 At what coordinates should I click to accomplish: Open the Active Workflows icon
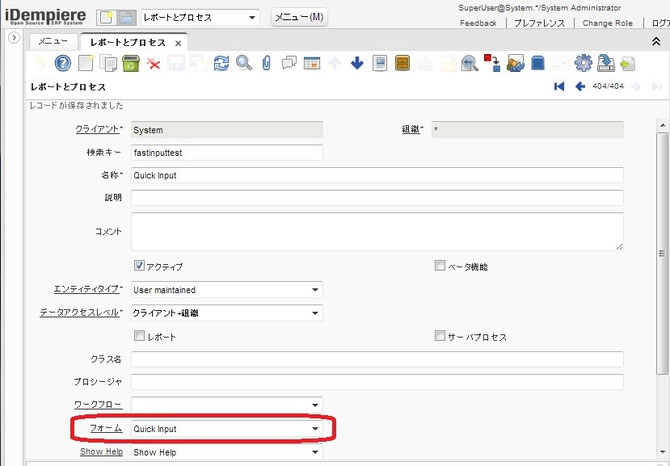pyautogui.click(x=493, y=63)
